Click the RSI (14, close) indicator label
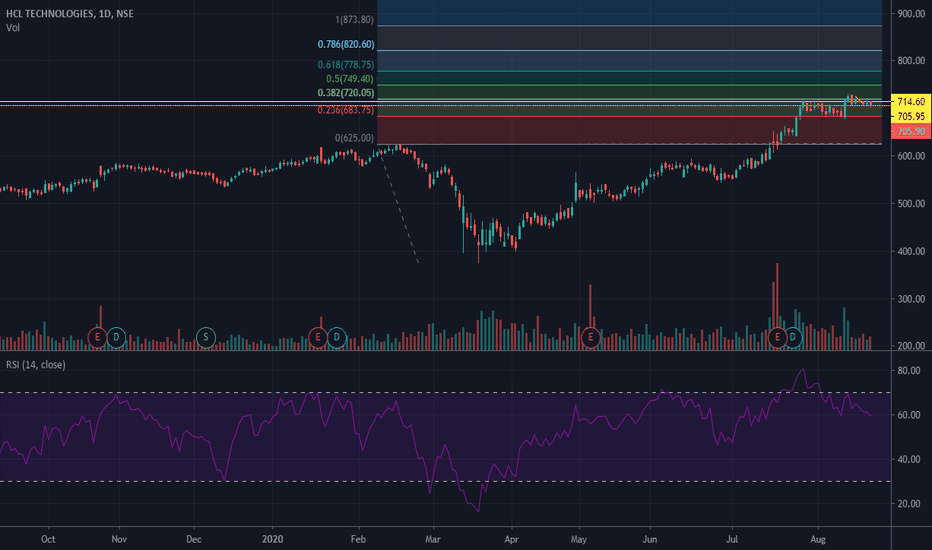Screen dimensions: 932x550 point(36,364)
